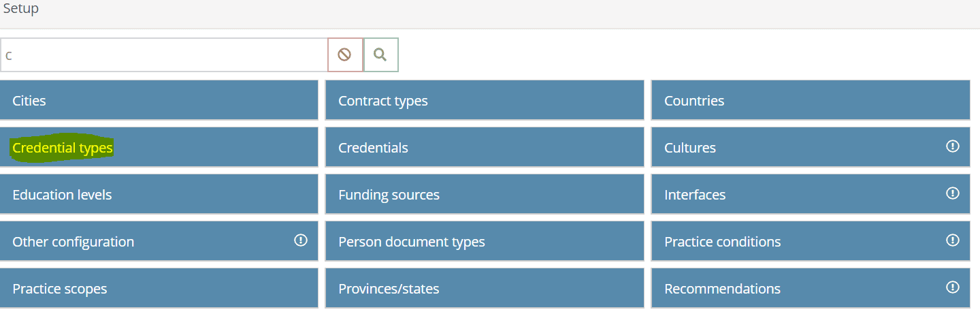Open the highlighted Credential types tile
980x314 pixels.
(x=159, y=147)
